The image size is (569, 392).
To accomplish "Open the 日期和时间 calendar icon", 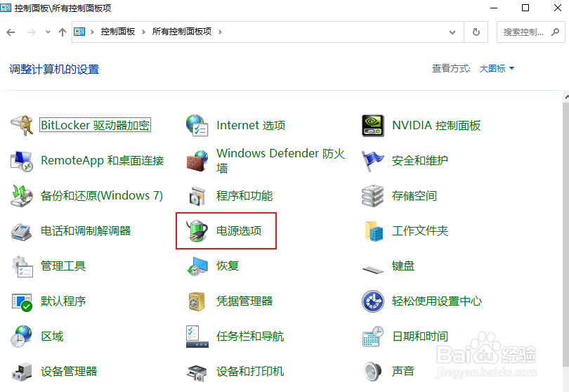I will [x=373, y=337].
